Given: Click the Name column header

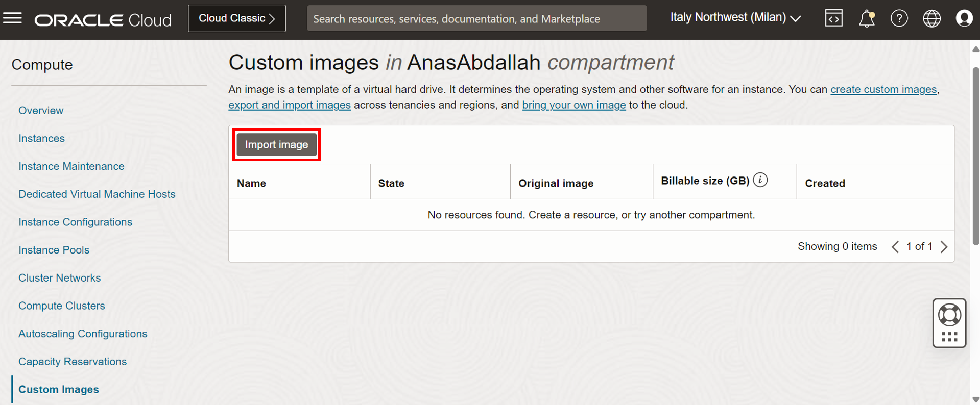Looking at the screenshot, I should 299,182.
